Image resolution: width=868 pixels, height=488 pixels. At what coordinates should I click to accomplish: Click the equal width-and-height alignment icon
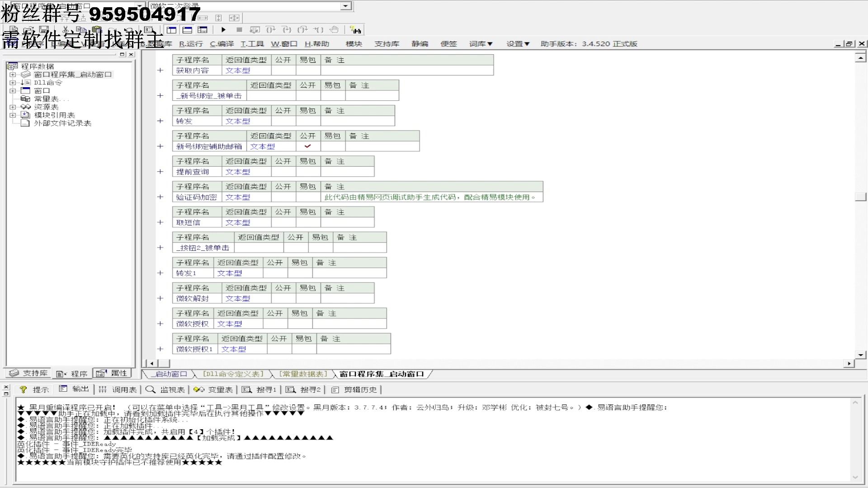coord(234,18)
